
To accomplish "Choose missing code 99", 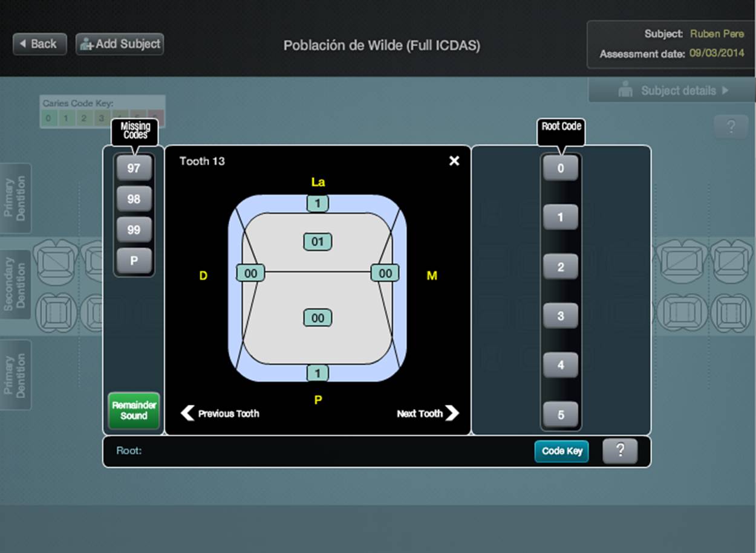I will (x=134, y=230).
